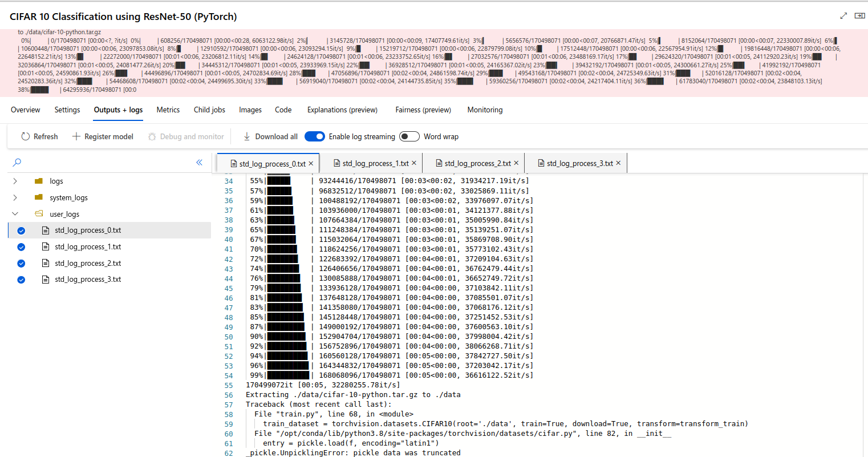Click the Download all arrow icon
The height and width of the screenshot is (457, 868).
click(247, 136)
